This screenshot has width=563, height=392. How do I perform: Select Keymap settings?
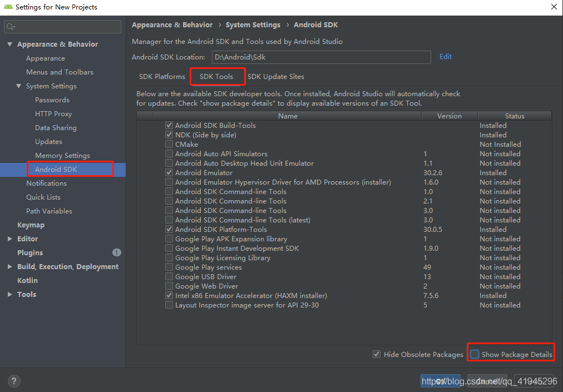[31, 225]
